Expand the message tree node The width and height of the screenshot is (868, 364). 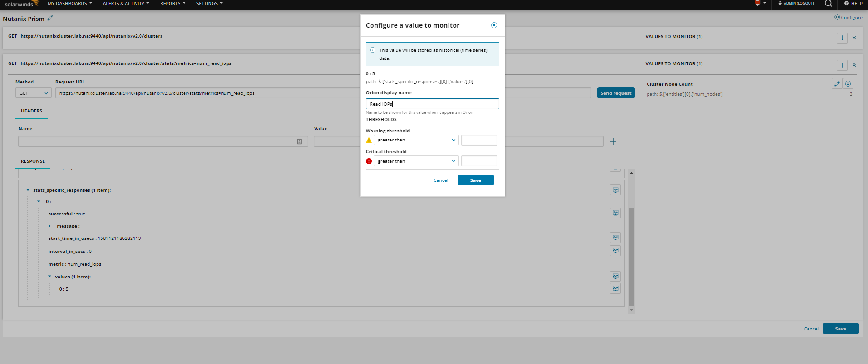click(49, 226)
